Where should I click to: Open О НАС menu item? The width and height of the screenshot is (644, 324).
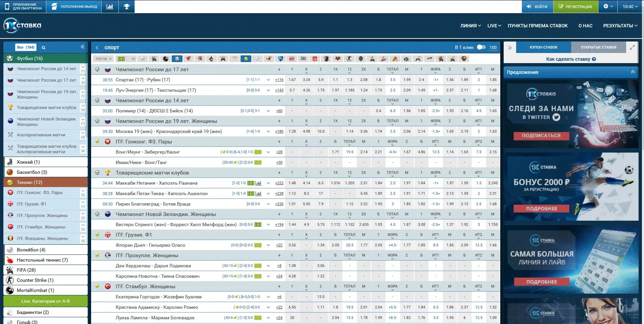(x=585, y=26)
